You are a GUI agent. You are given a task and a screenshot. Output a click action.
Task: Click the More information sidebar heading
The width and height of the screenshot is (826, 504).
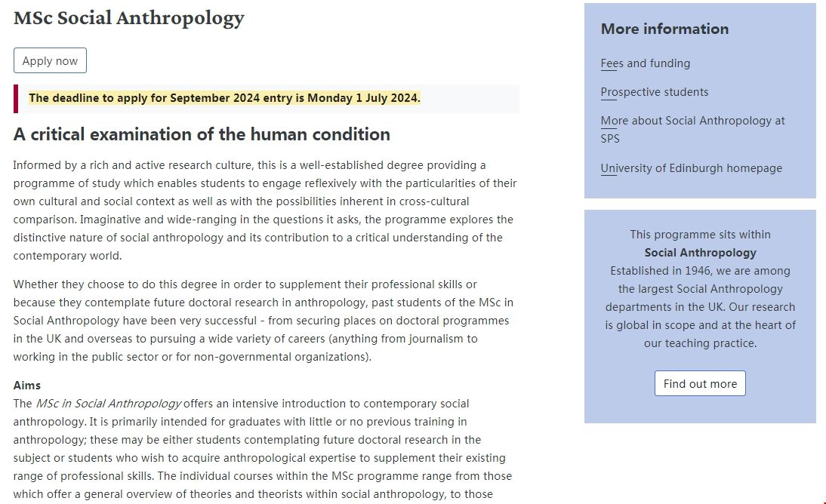(x=664, y=29)
